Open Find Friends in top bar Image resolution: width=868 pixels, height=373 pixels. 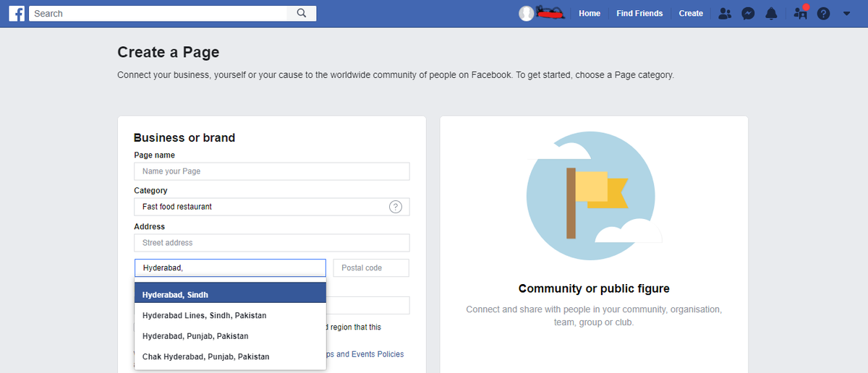click(639, 13)
